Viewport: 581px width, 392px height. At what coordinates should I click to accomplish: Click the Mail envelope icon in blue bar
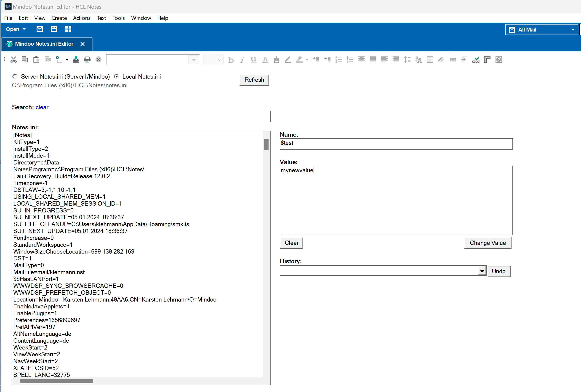(40, 29)
